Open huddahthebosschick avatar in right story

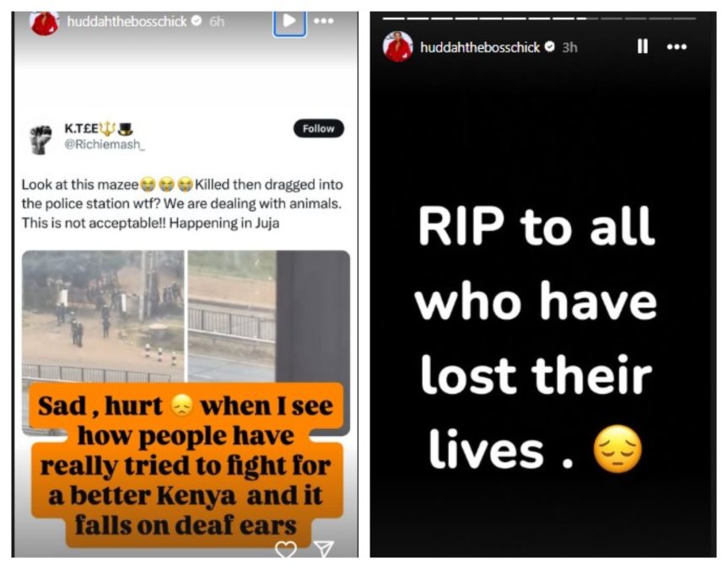[397, 47]
